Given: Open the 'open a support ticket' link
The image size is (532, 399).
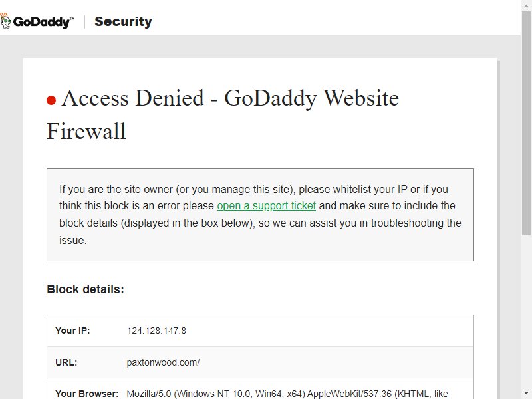Looking at the screenshot, I should (267, 206).
